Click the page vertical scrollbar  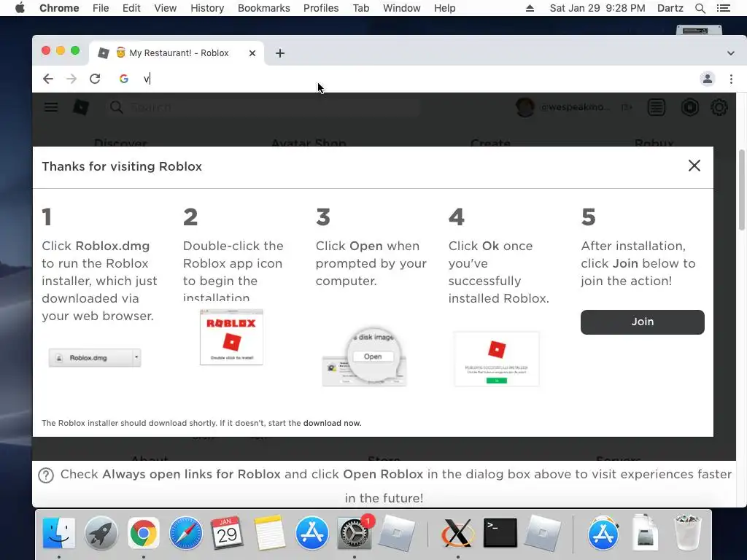click(741, 190)
